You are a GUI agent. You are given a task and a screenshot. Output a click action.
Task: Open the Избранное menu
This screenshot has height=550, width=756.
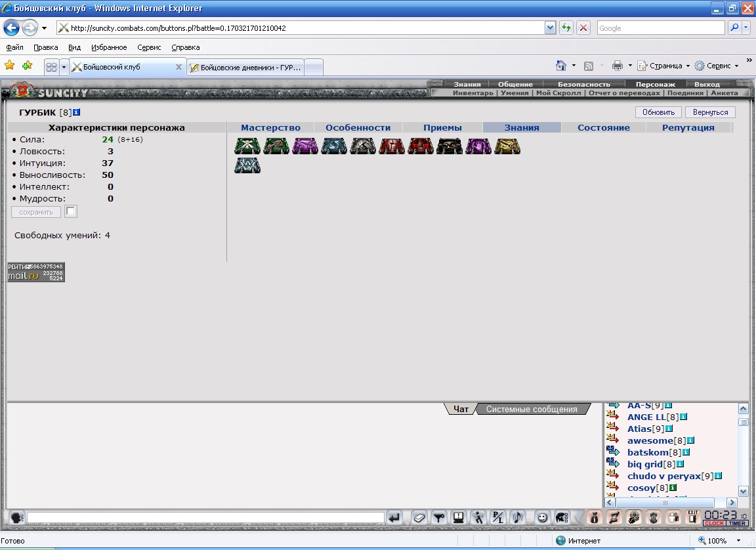[x=109, y=47]
